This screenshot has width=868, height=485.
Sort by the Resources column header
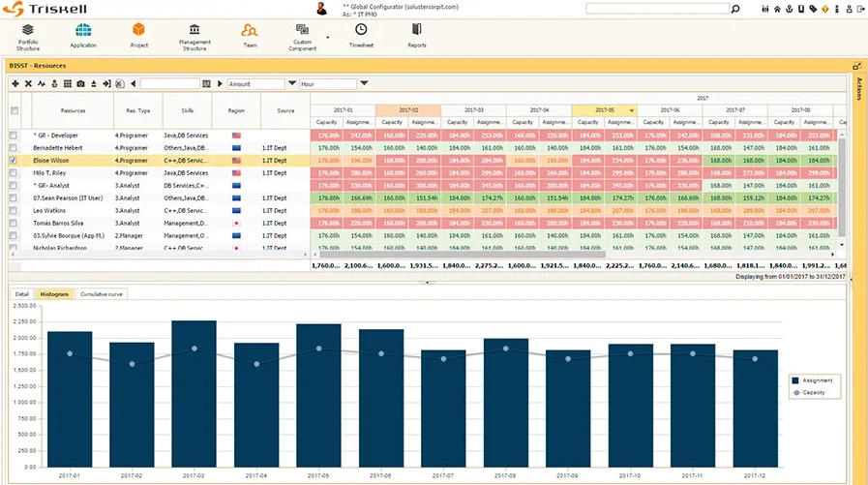(74, 110)
